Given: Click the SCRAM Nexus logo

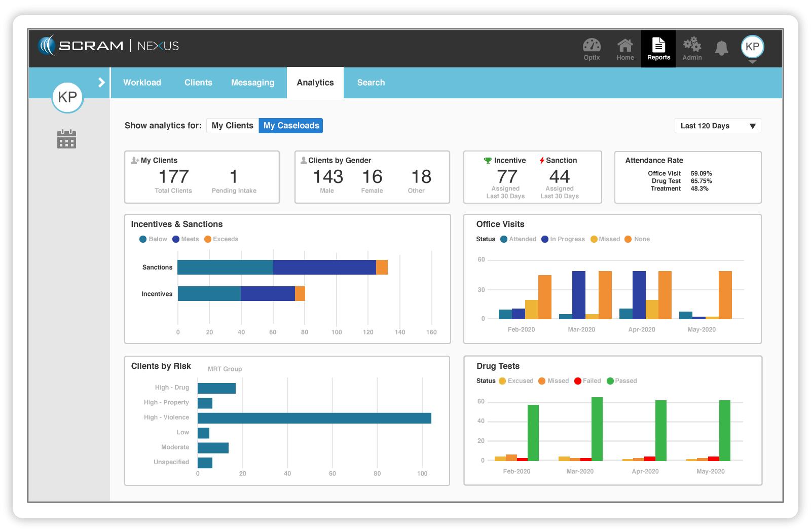Looking at the screenshot, I should coord(108,46).
